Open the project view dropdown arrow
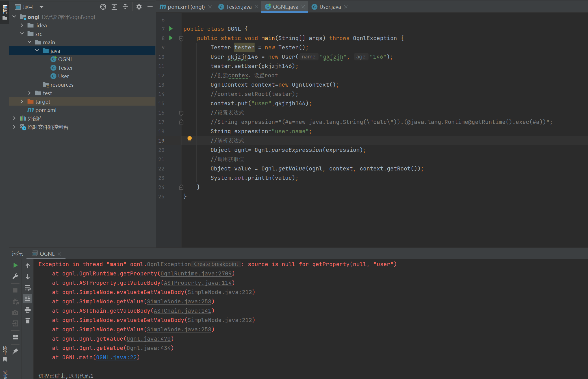The width and height of the screenshot is (588, 379). (42, 7)
